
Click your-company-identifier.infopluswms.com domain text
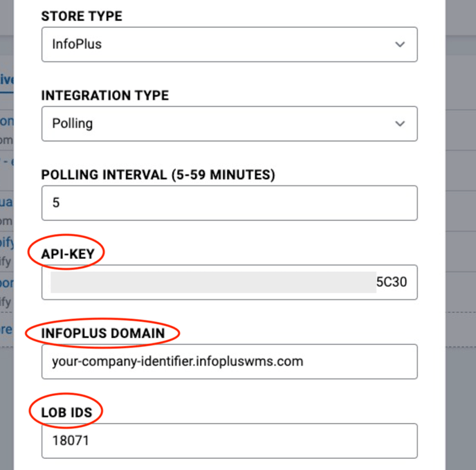[x=178, y=361]
